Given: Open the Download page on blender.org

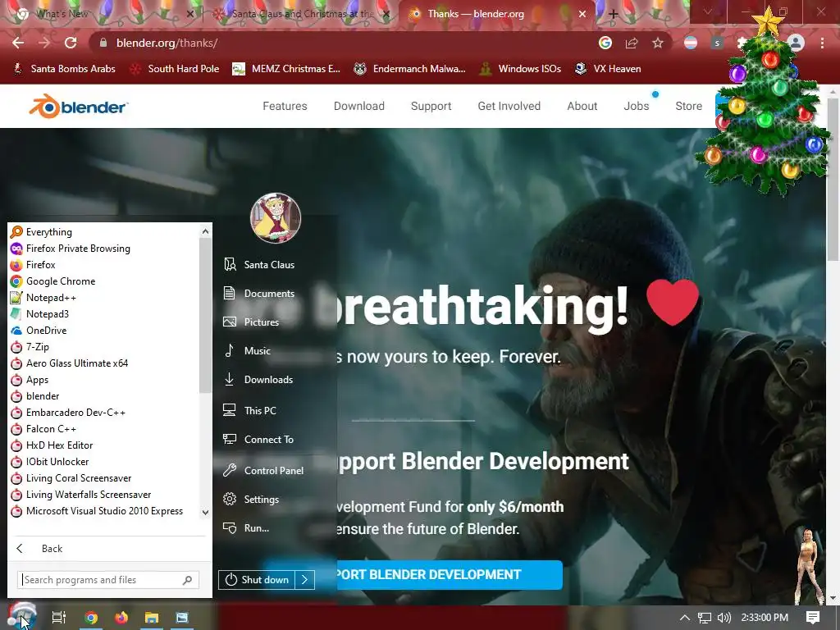Looking at the screenshot, I should point(359,106).
